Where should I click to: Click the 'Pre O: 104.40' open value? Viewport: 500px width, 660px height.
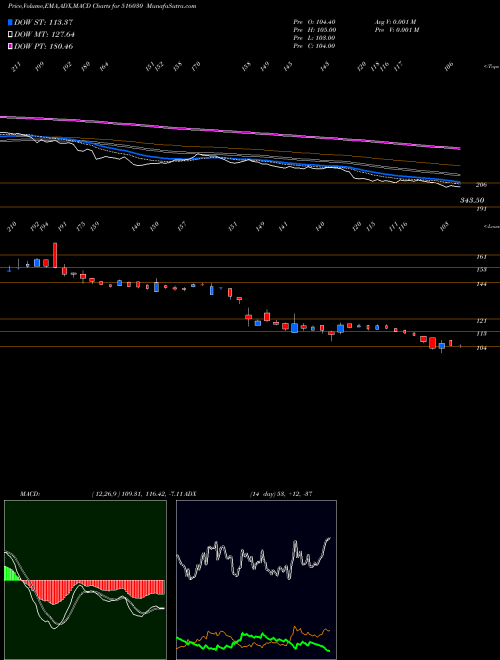coord(314,22)
